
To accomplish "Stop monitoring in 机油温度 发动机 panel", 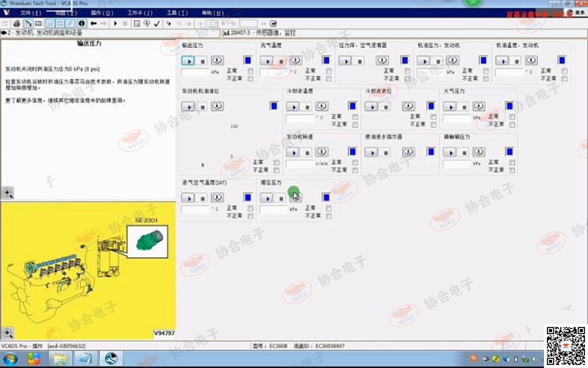I will (517, 61).
